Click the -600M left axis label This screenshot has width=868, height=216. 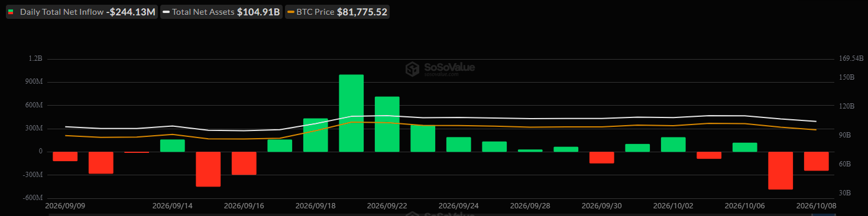click(33, 198)
